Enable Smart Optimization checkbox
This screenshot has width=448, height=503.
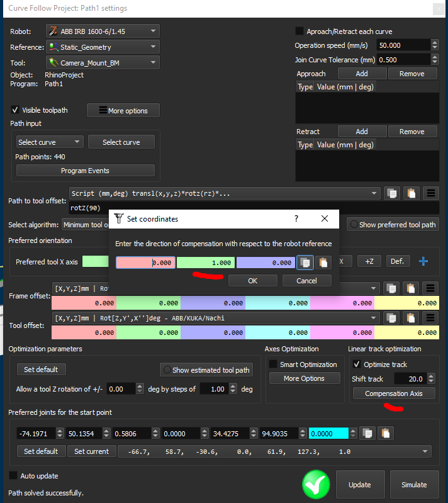[x=273, y=365]
